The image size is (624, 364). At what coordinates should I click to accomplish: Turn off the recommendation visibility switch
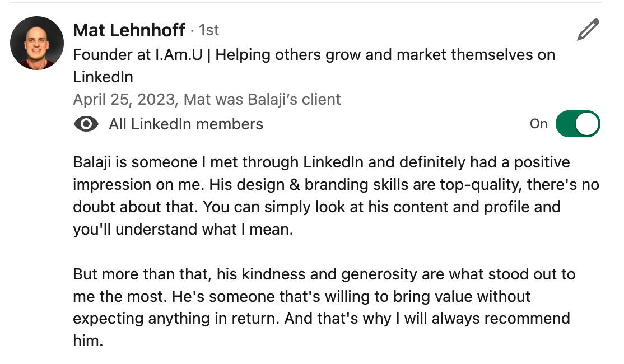(x=578, y=124)
